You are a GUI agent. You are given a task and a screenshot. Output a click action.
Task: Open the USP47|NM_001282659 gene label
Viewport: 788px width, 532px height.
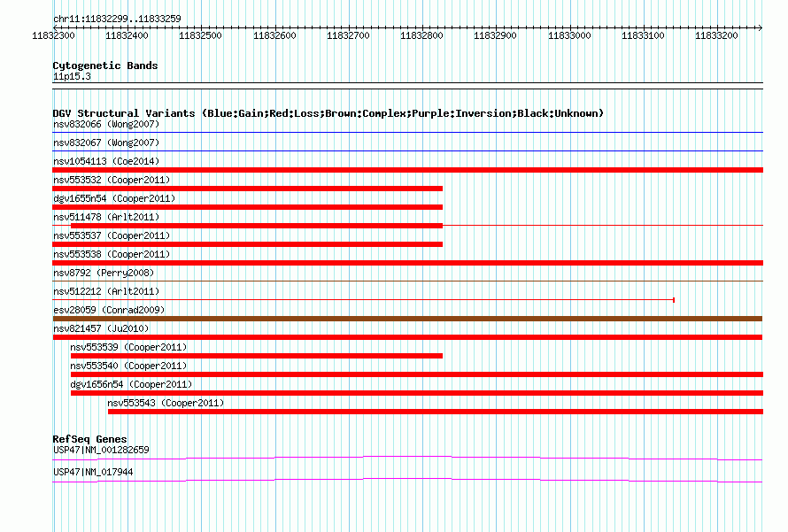coord(101,450)
